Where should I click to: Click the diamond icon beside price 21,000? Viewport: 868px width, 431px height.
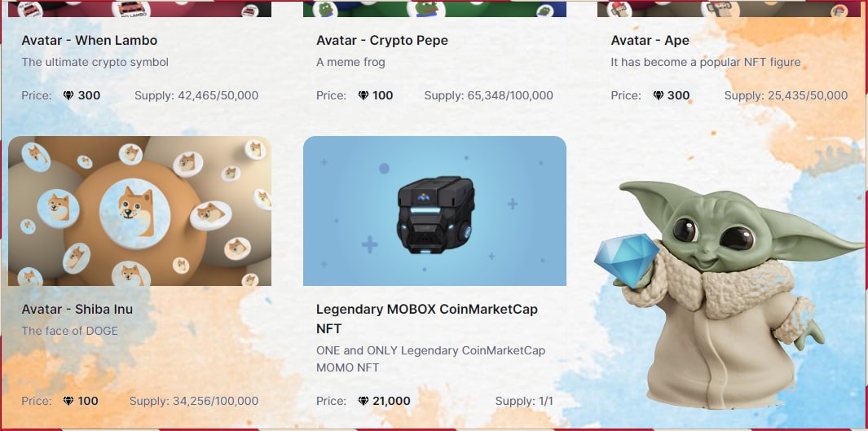click(x=364, y=401)
